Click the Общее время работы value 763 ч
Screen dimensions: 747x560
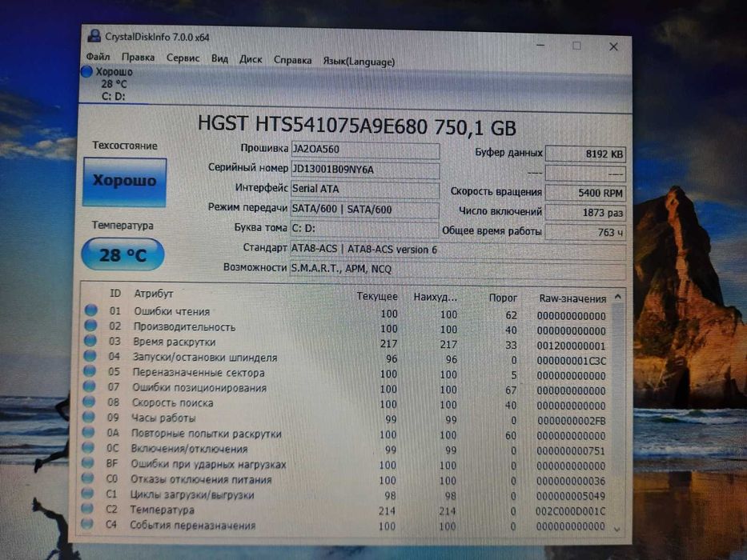pos(585,232)
